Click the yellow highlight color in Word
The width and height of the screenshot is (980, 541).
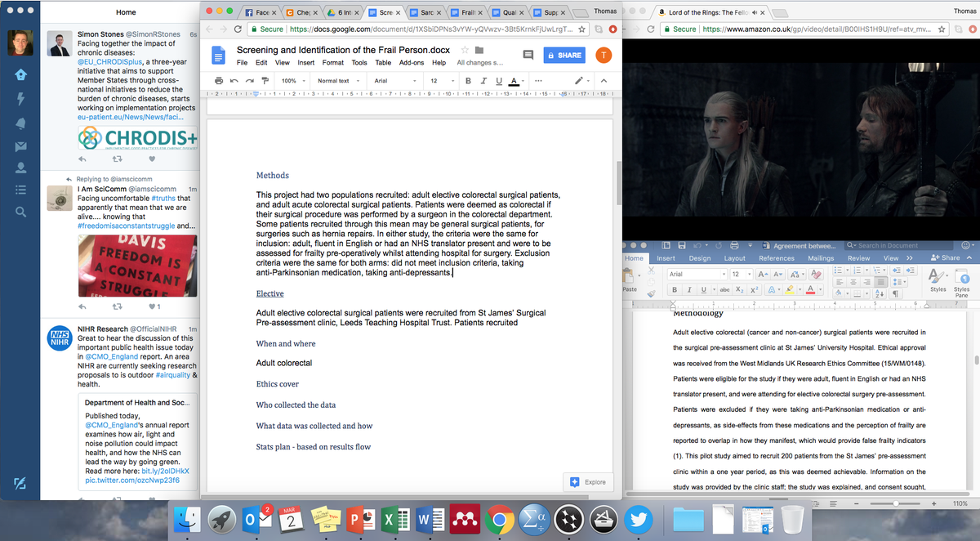[790, 290]
